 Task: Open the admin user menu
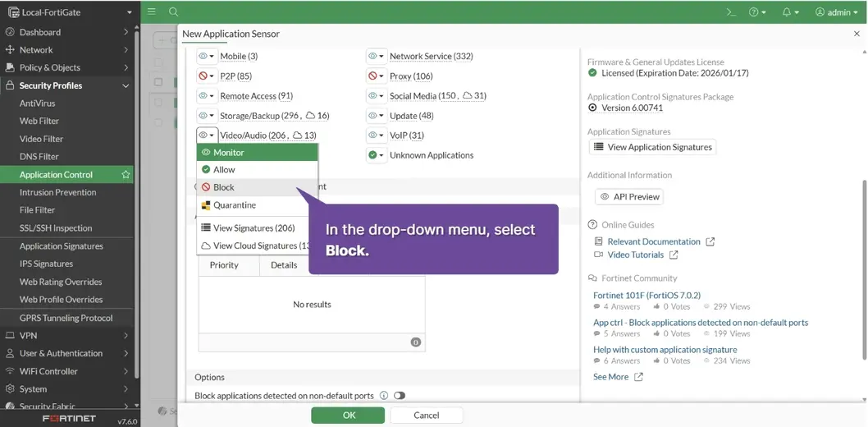click(x=836, y=12)
